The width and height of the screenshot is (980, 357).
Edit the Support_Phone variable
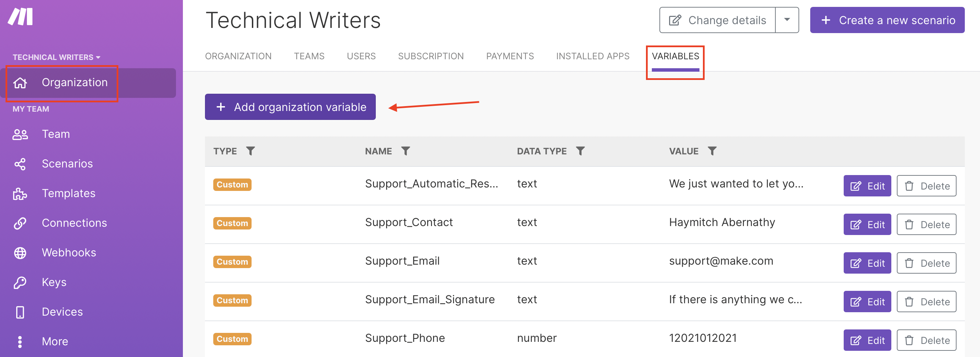(867, 341)
